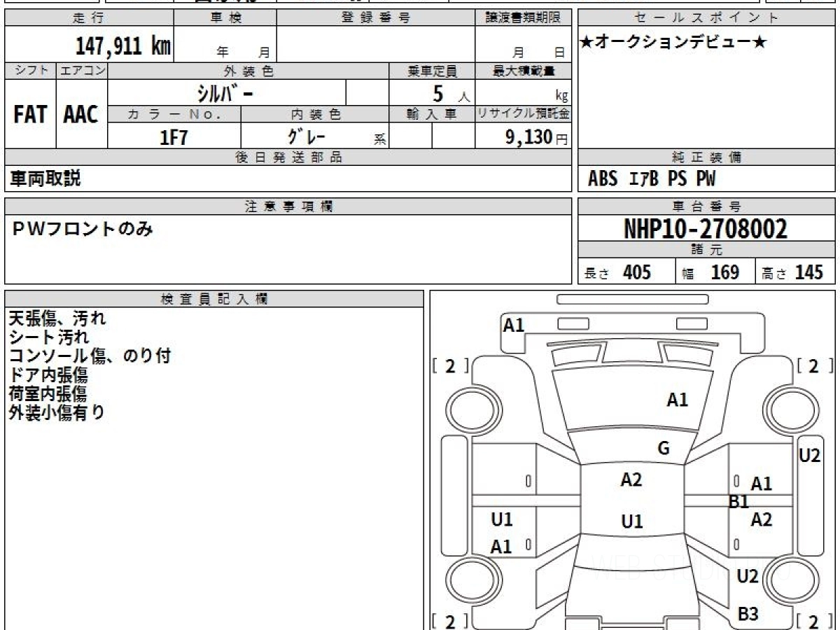This screenshot has width=840, height=630.
Task: Select the セールスポイント heading
Action: (706, 18)
